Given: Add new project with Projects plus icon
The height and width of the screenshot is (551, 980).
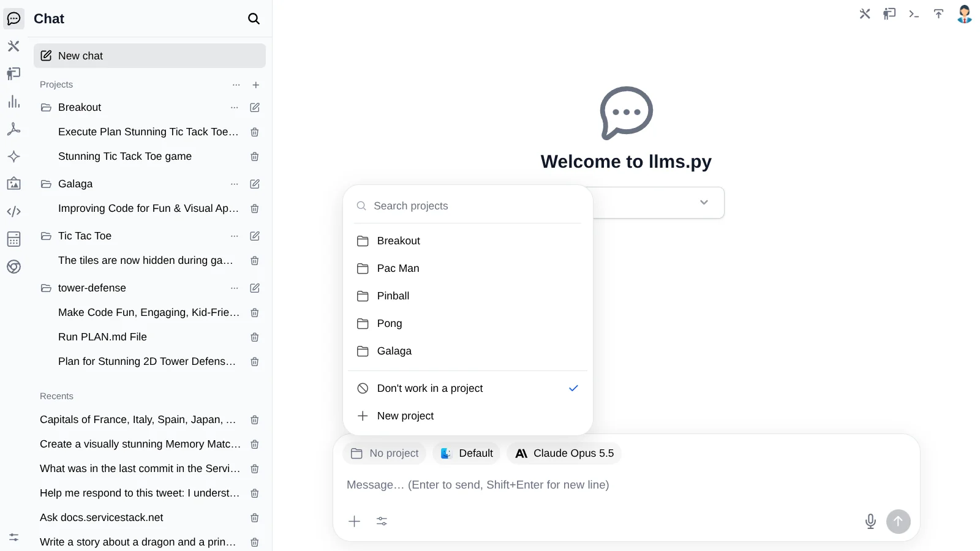Looking at the screenshot, I should [x=256, y=85].
